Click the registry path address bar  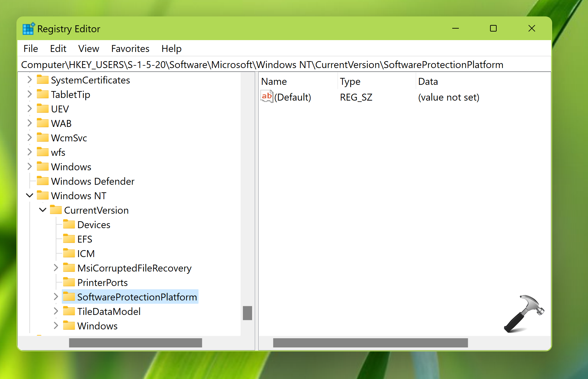point(284,64)
